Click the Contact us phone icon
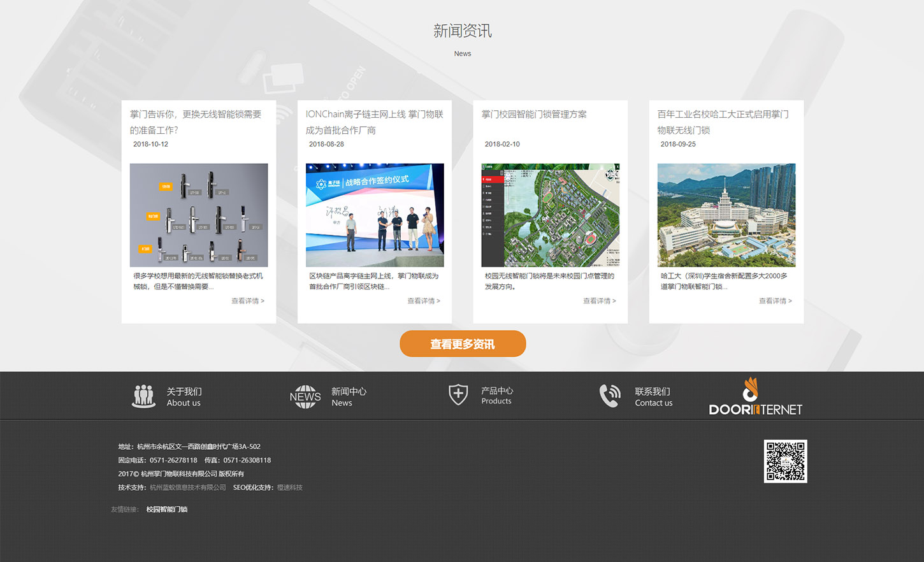This screenshot has width=924, height=562. coord(610,396)
